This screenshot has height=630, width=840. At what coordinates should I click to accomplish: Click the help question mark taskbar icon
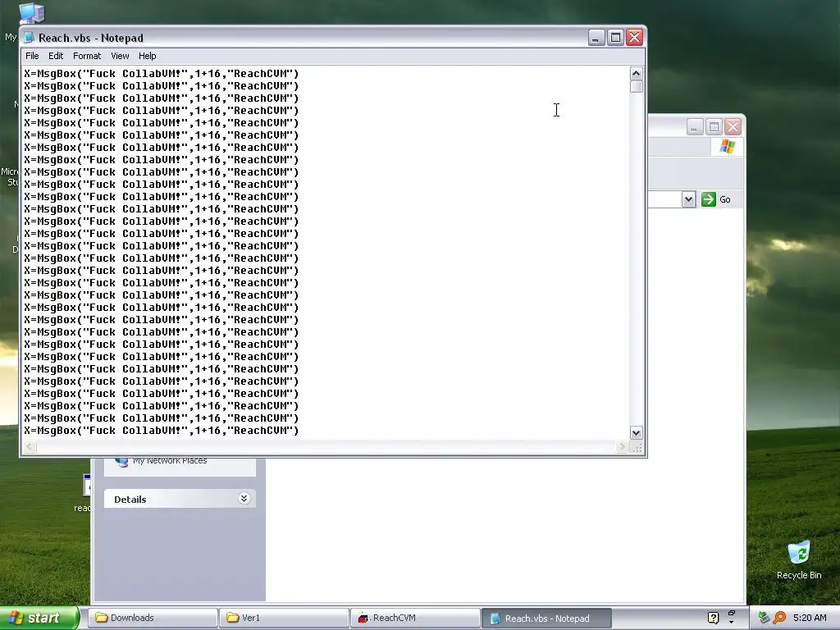click(713, 618)
